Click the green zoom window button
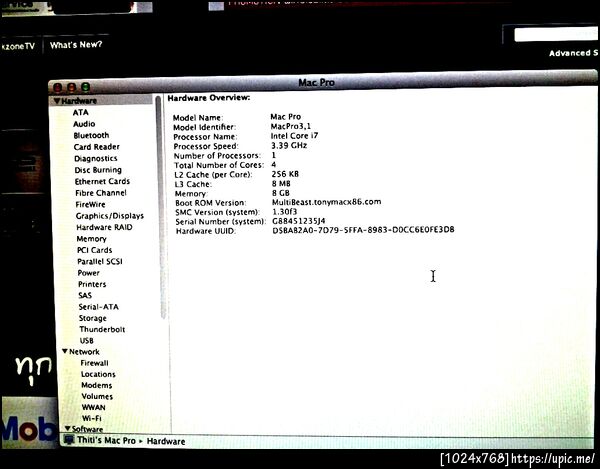The width and height of the screenshot is (600, 469). [x=86, y=87]
